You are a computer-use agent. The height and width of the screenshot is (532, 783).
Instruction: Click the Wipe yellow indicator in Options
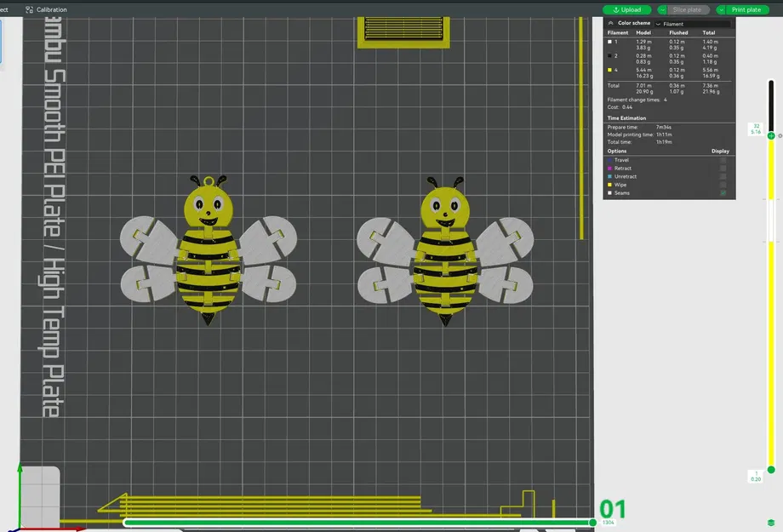609,185
